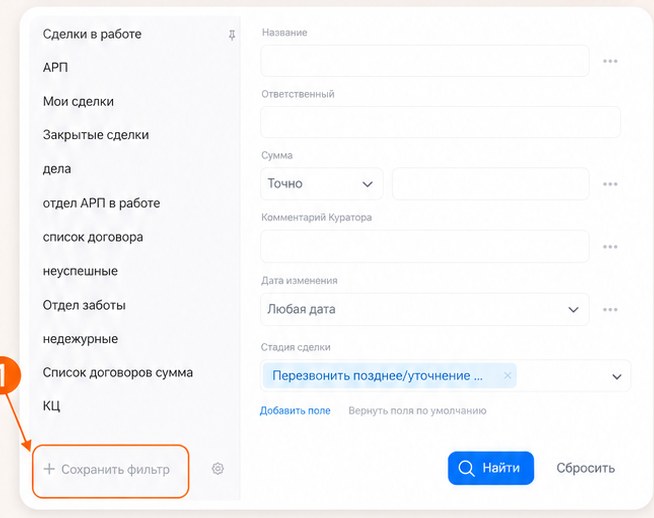Click the plus icon for Сохранить фильтр
Screen dimensions: 654x518
[x=49, y=469]
